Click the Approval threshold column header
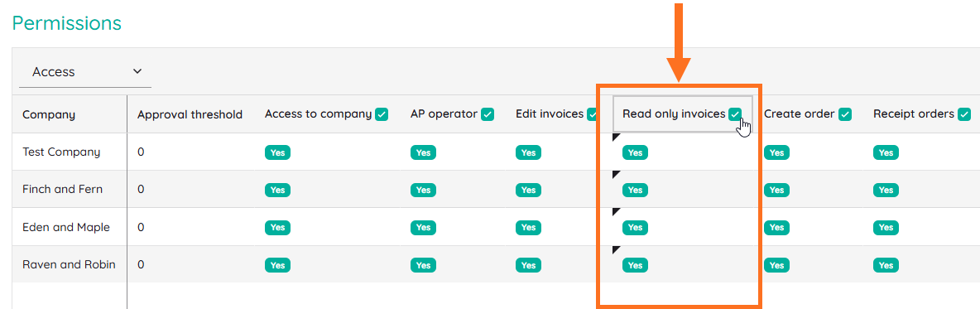980x309 pixels. pyautogui.click(x=190, y=114)
